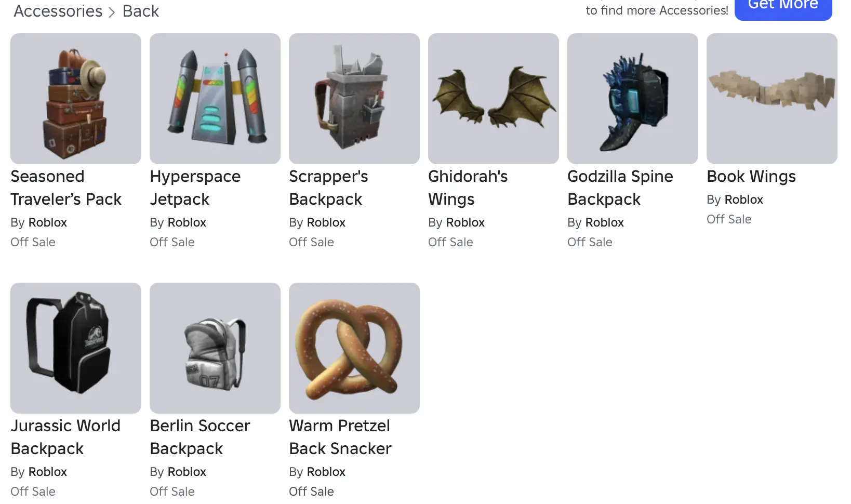The width and height of the screenshot is (851, 504).
Task: Open the Scrapper's Backpack item image
Action: [354, 99]
